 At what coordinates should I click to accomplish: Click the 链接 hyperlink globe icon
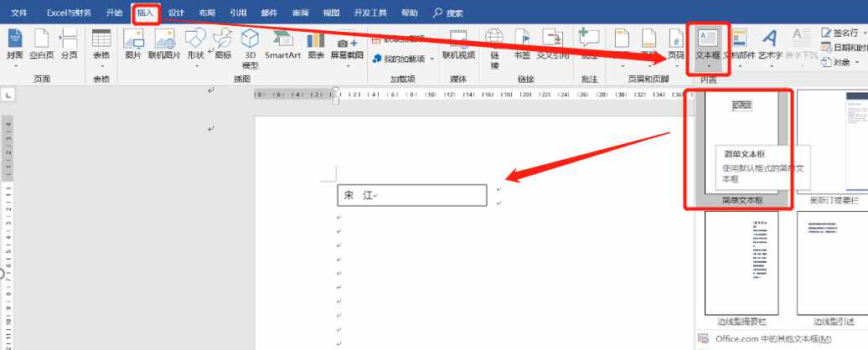tap(494, 39)
